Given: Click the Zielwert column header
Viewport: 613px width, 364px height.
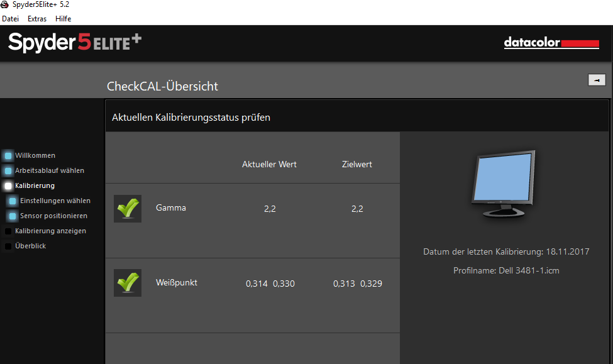Looking at the screenshot, I should [357, 164].
